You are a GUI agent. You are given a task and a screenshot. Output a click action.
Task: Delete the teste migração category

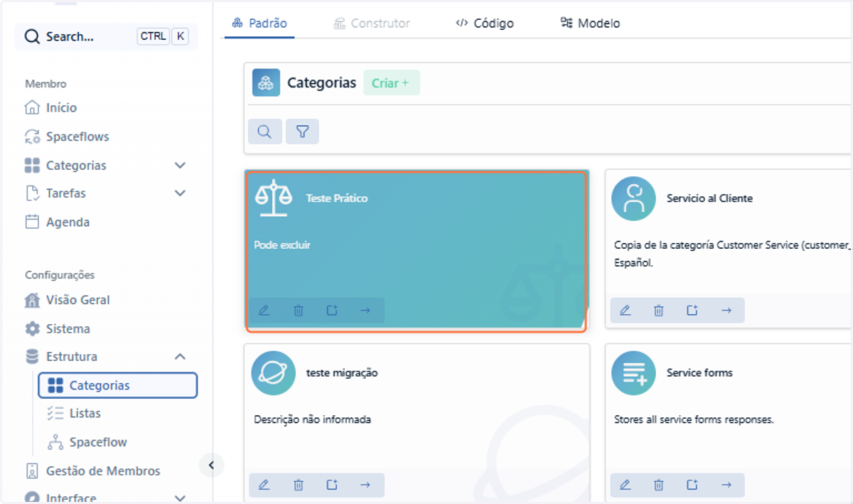pos(299,485)
